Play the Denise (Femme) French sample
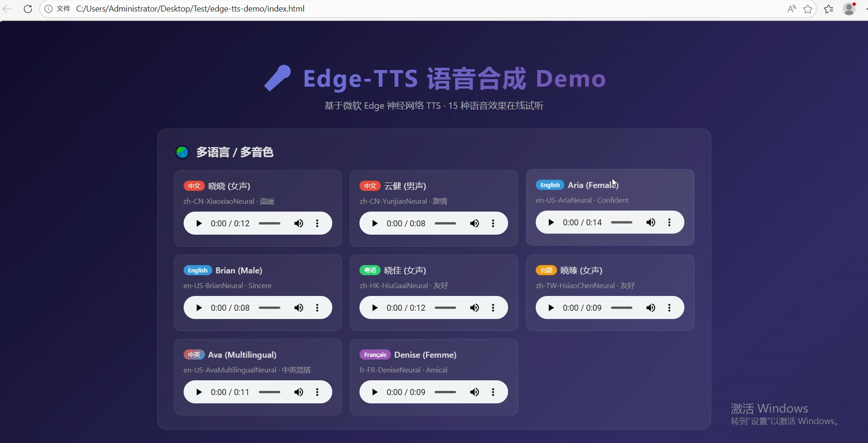 click(x=375, y=392)
